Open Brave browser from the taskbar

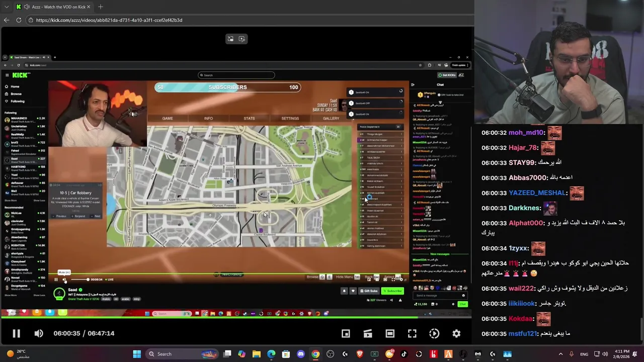tap(360, 354)
